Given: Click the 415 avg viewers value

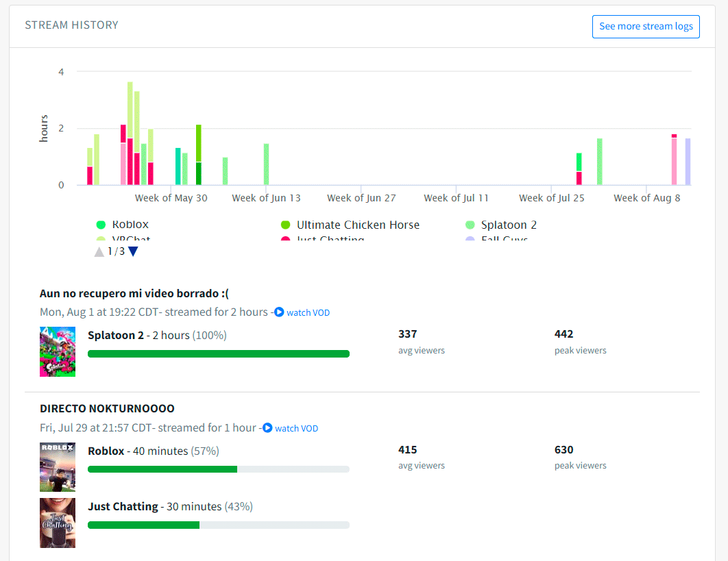Looking at the screenshot, I should [408, 449].
